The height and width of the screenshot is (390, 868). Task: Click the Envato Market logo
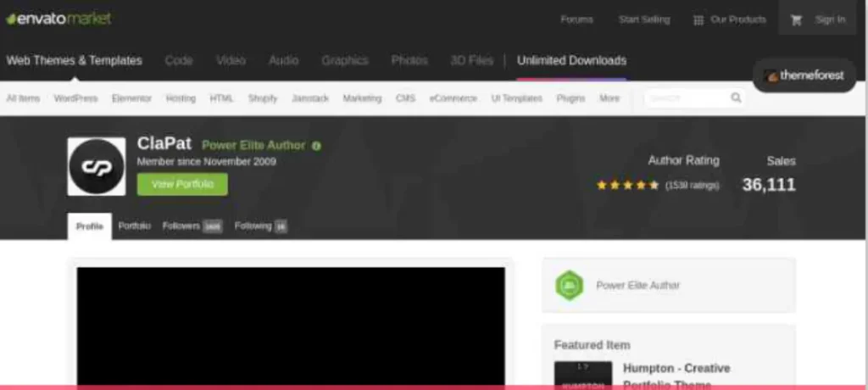[x=58, y=19]
